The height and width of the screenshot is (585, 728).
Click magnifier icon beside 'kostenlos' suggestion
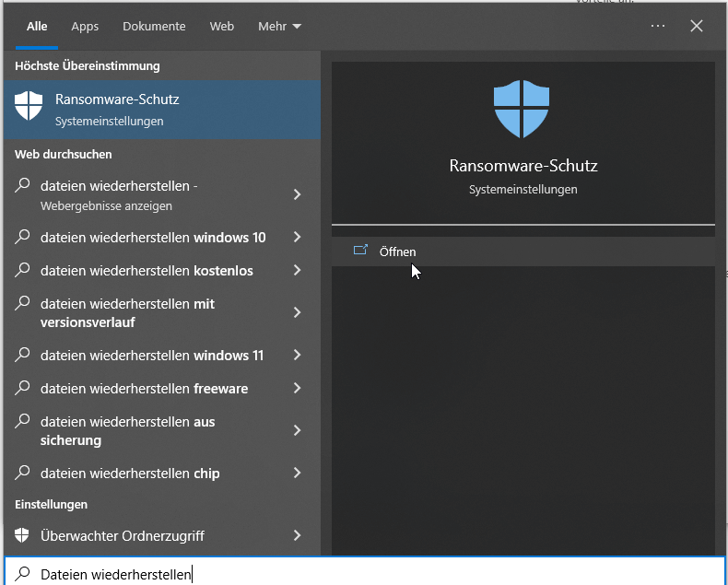pyautogui.click(x=22, y=270)
